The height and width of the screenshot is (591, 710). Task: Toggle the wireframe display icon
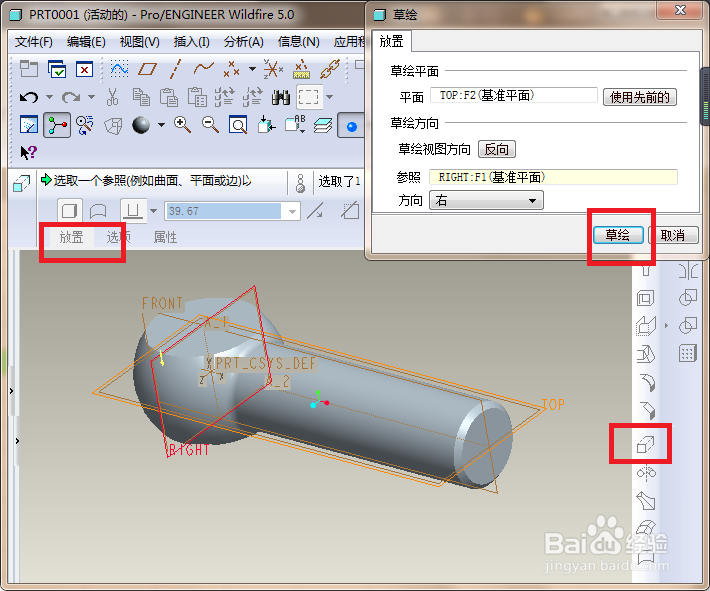click(113, 125)
